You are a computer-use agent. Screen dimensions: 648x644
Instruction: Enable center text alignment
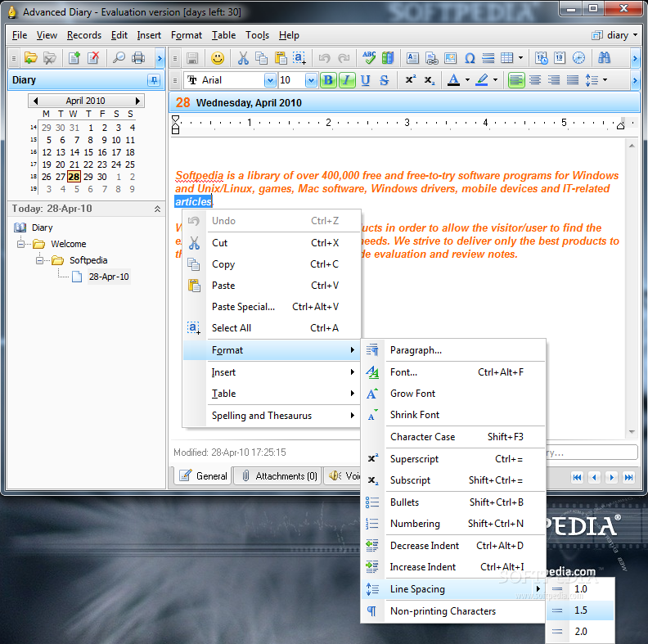[x=535, y=79]
